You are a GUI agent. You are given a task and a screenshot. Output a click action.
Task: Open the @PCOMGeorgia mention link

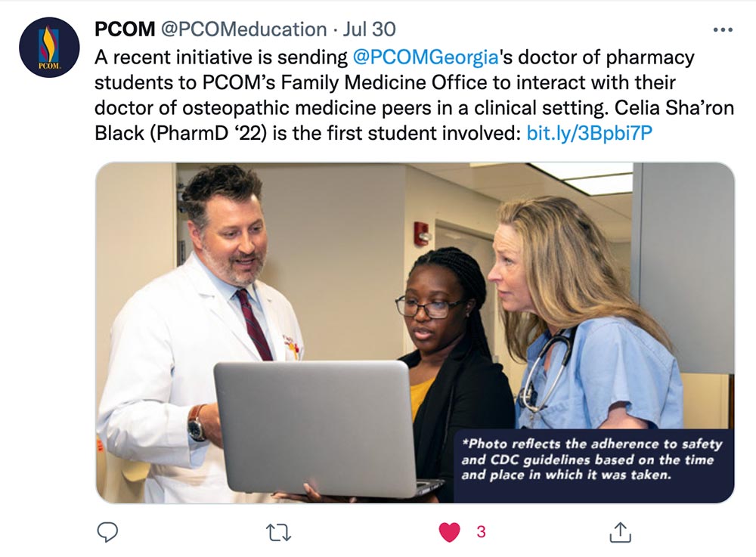tap(425, 57)
